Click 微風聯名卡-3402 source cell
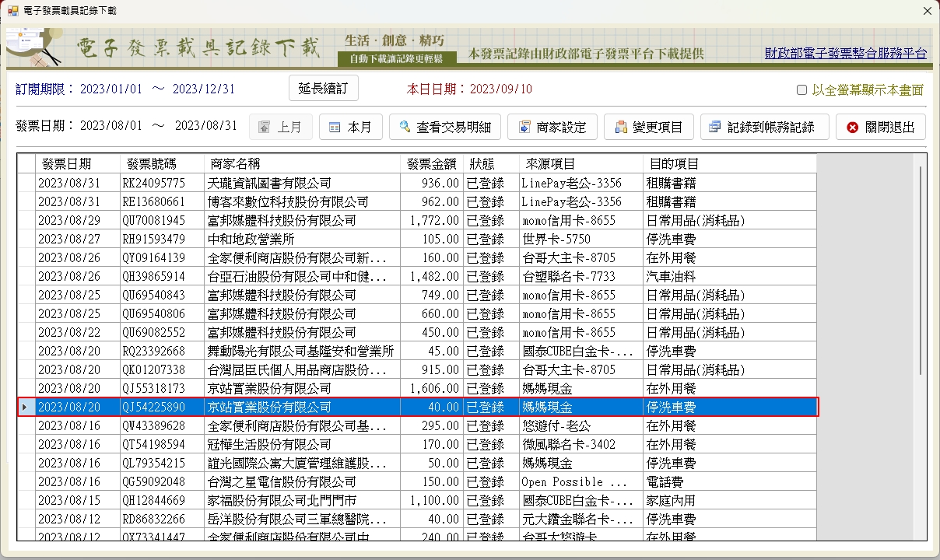 pyautogui.click(x=580, y=445)
